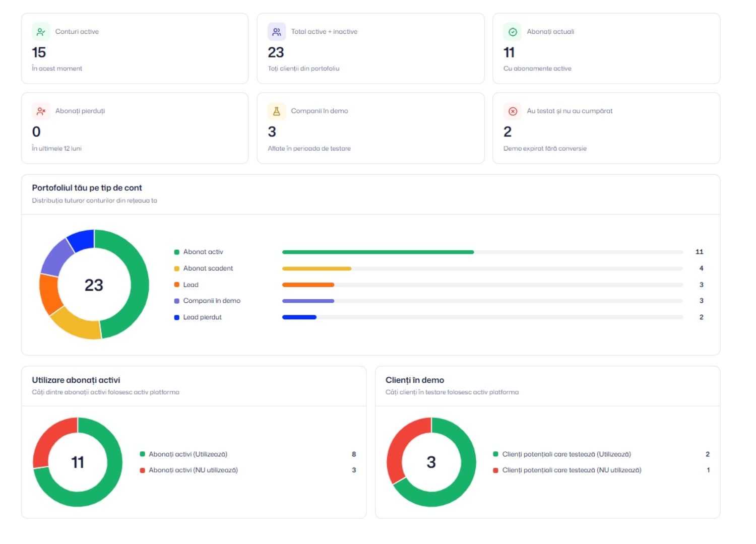Select the yellow Abonat scadent legend square
Image resolution: width=756 pixels, height=544 pixels.
point(177,268)
